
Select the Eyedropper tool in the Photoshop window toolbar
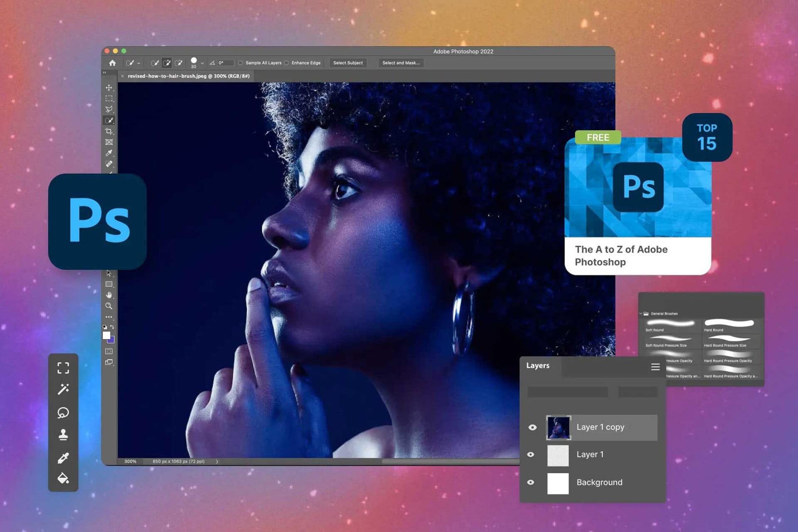[x=109, y=153]
